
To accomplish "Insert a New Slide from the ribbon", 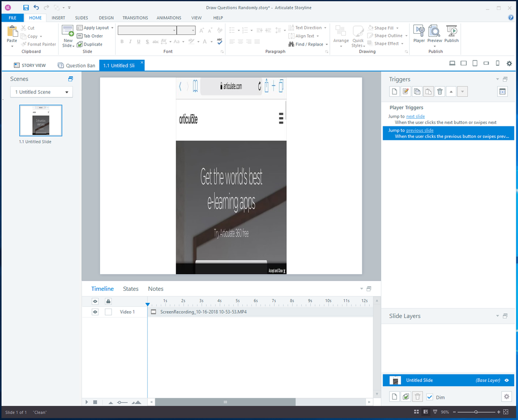I will (x=68, y=36).
